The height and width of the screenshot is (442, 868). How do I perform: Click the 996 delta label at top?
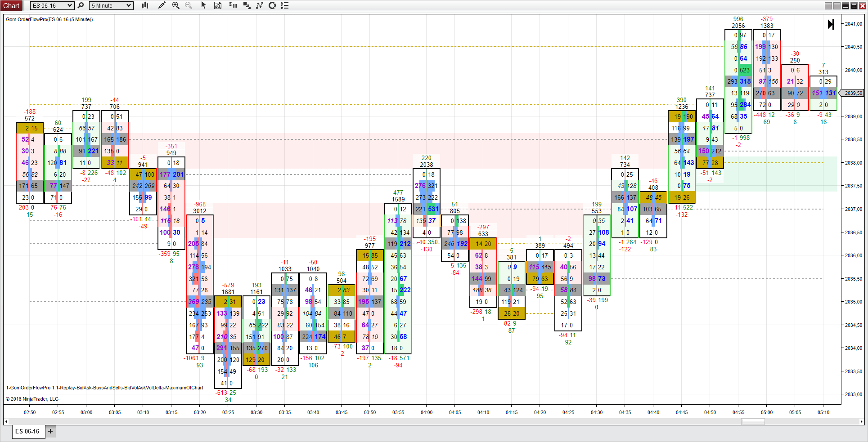point(738,19)
